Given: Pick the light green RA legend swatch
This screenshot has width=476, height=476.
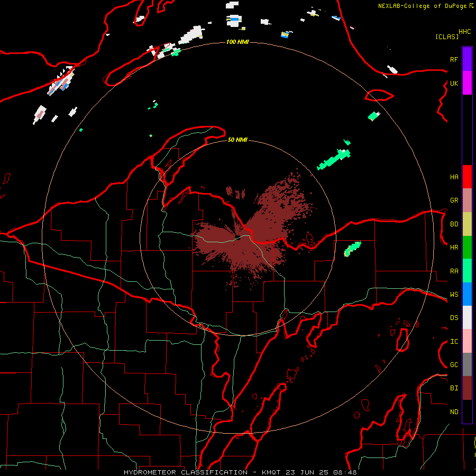Looking at the screenshot, I should click(467, 271).
